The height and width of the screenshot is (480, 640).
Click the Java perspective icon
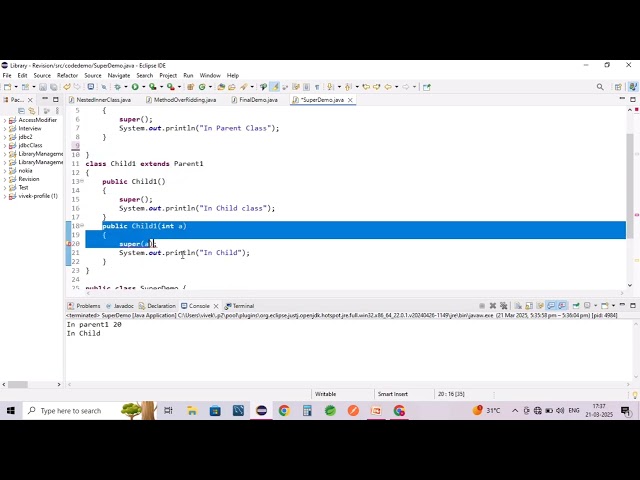[633, 87]
